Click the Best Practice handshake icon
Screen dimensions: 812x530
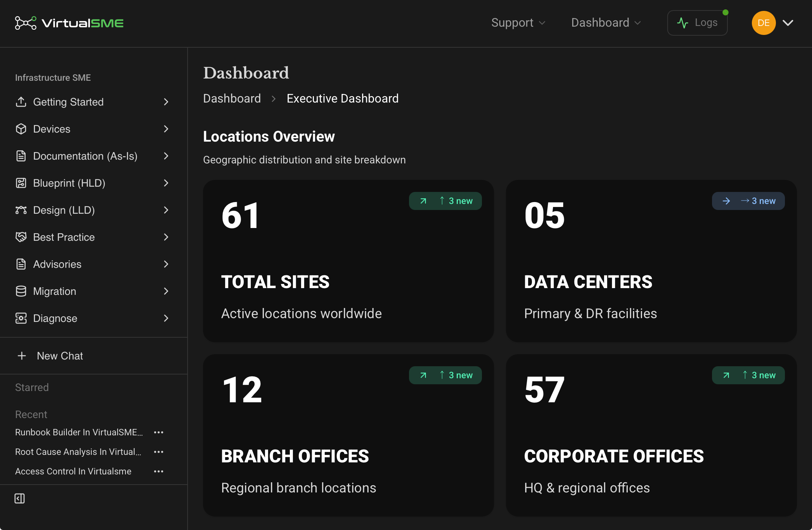tap(21, 237)
